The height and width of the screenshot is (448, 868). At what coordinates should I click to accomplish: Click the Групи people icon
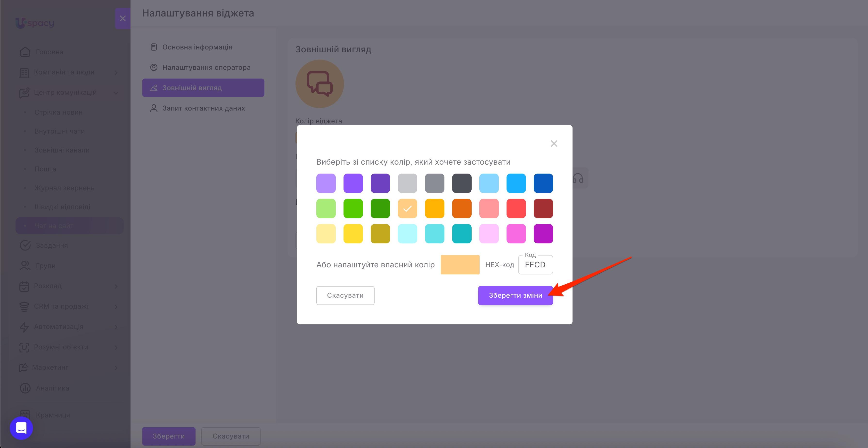pos(25,266)
